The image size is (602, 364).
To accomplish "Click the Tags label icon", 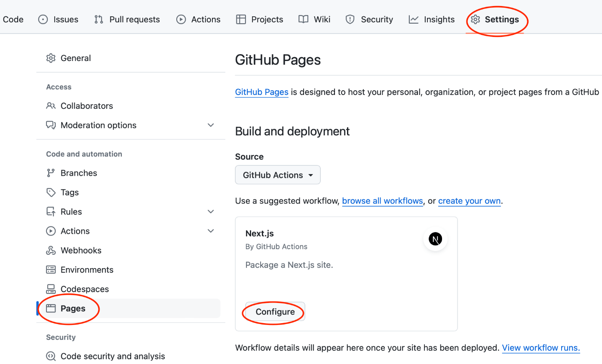I will (x=51, y=192).
